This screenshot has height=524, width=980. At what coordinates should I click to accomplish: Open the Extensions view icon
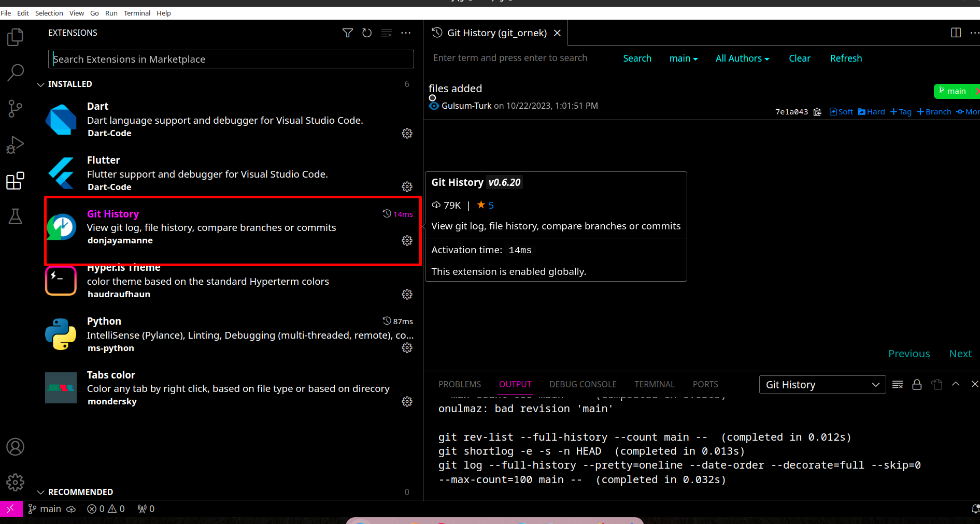click(15, 181)
